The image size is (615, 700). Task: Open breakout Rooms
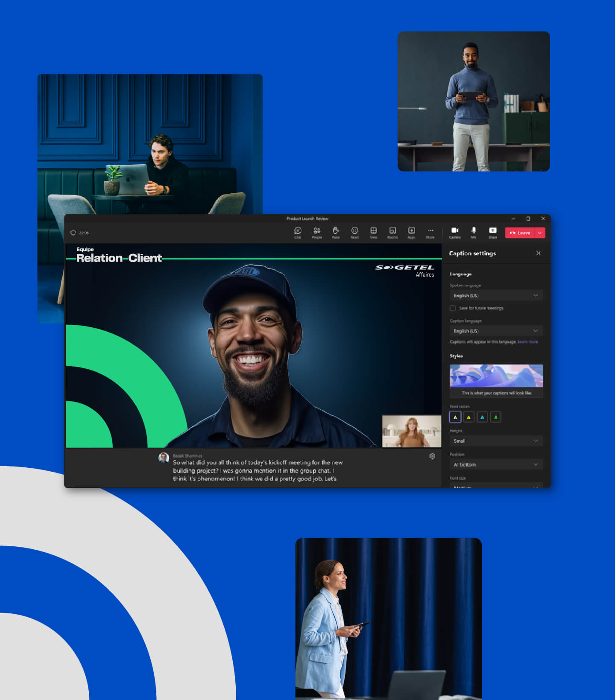[x=392, y=232]
